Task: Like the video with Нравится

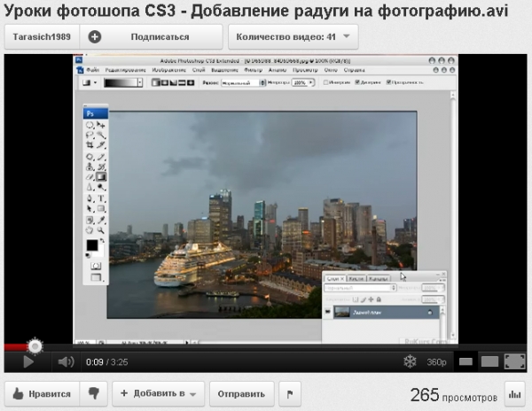Action: [42, 393]
